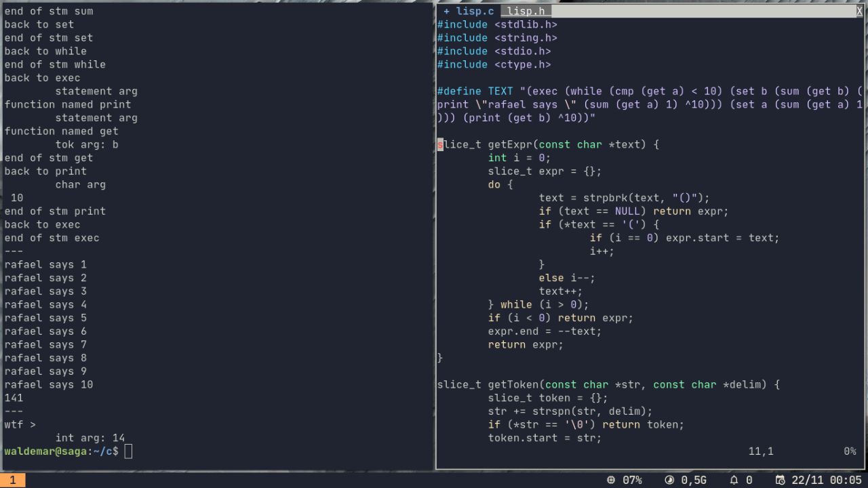Image resolution: width=868 pixels, height=488 pixels.
Task: Click the '#include <stdio.h>' line
Action: tap(494, 52)
